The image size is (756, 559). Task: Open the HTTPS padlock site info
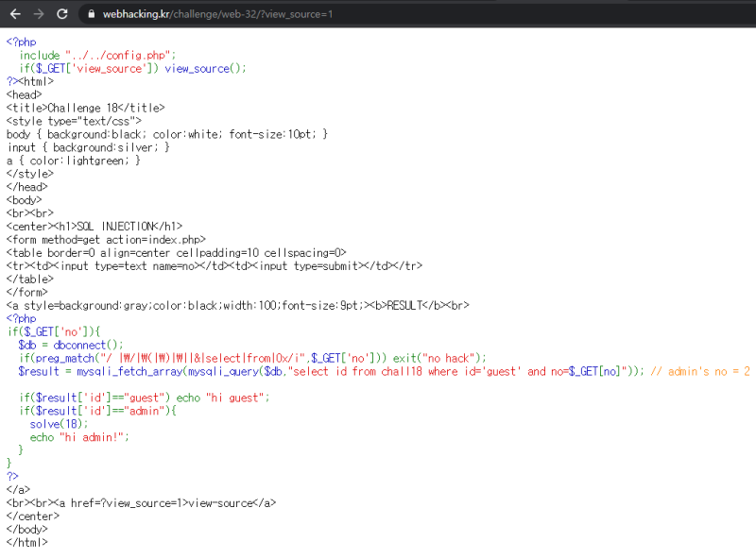90,14
